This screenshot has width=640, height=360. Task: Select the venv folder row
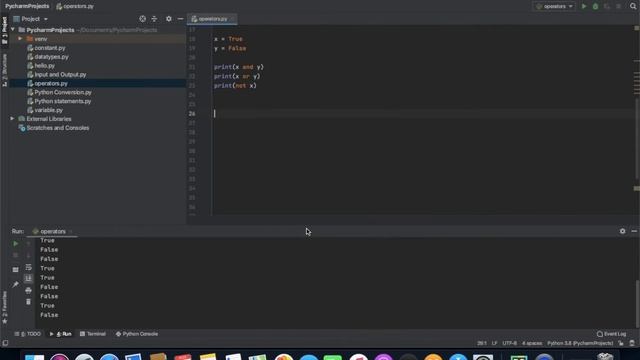97,39
